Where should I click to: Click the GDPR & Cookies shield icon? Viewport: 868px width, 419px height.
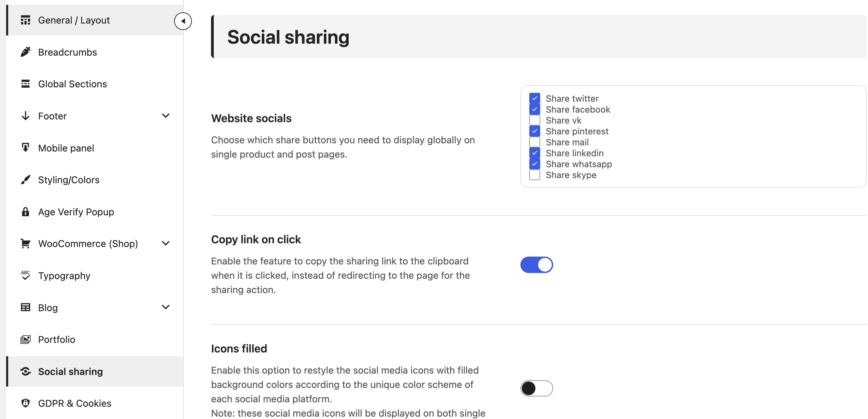pos(26,403)
